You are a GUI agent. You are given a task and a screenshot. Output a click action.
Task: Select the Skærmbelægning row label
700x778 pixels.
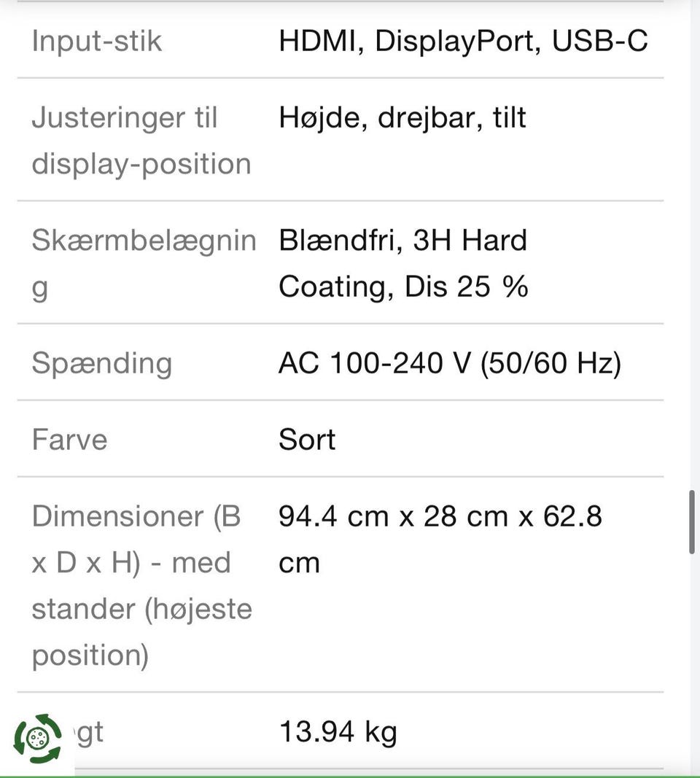pyautogui.click(x=144, y=263)
